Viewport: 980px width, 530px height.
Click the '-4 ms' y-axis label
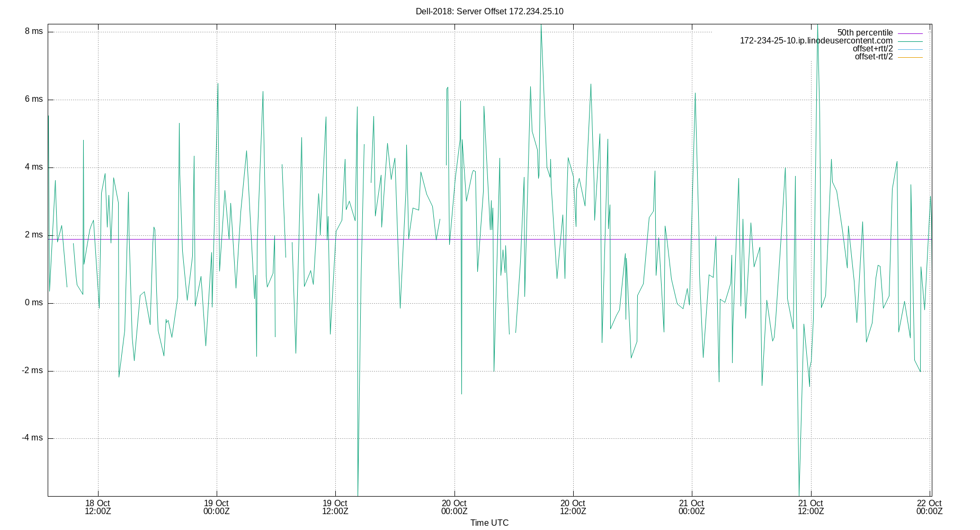[x=32, y=438]
